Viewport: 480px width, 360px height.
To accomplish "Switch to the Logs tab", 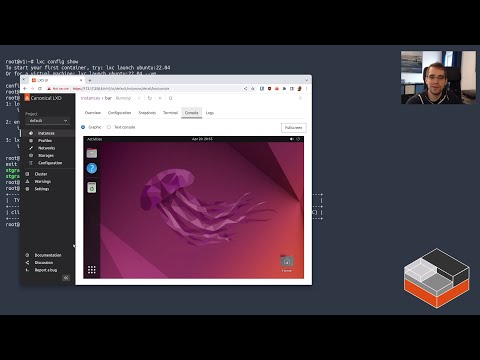I will pyautogui.click(x=210, y=113).
